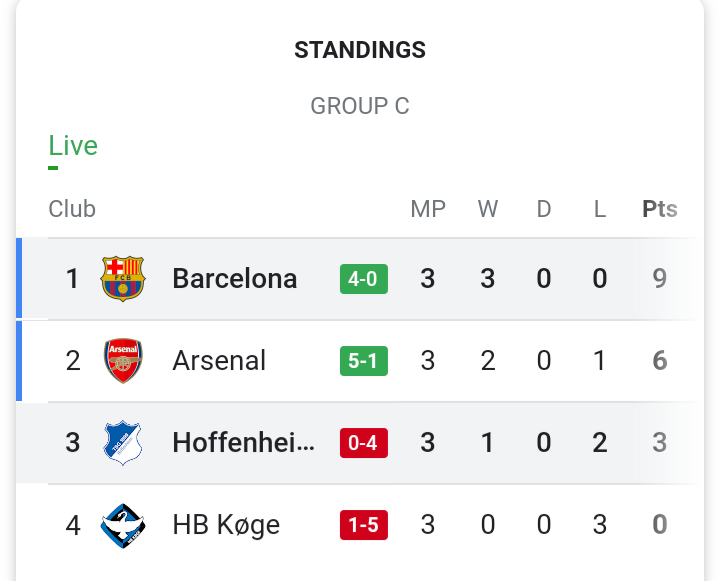Open the truncated Hoffenheim team name
This screenshot has width=720, height=581.
(244, 443)
